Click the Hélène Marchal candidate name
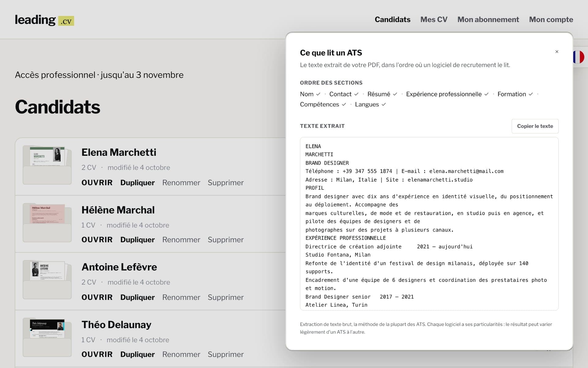Screen dimensions: 588x368 pyautogui.click(x=118, y=210)
